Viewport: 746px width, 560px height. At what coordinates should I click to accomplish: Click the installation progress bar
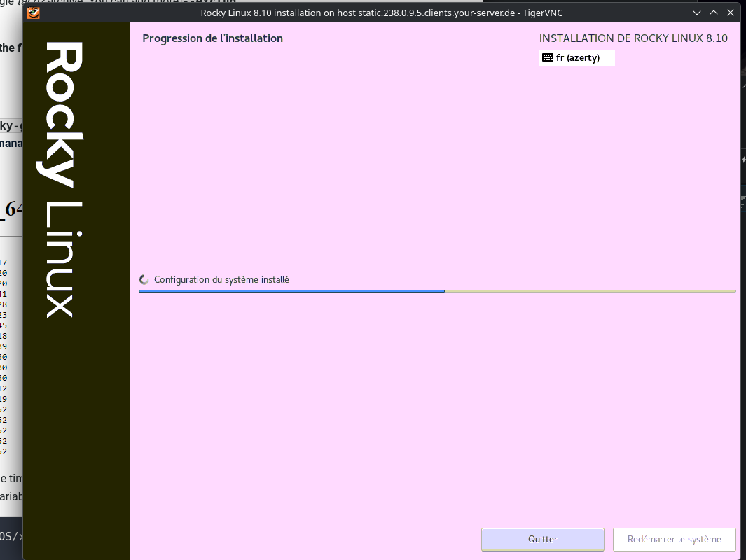(x=437, y=291)
